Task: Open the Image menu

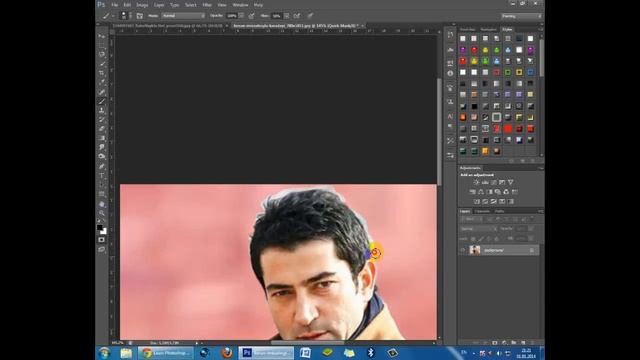Action: click(x=142, y=5)
